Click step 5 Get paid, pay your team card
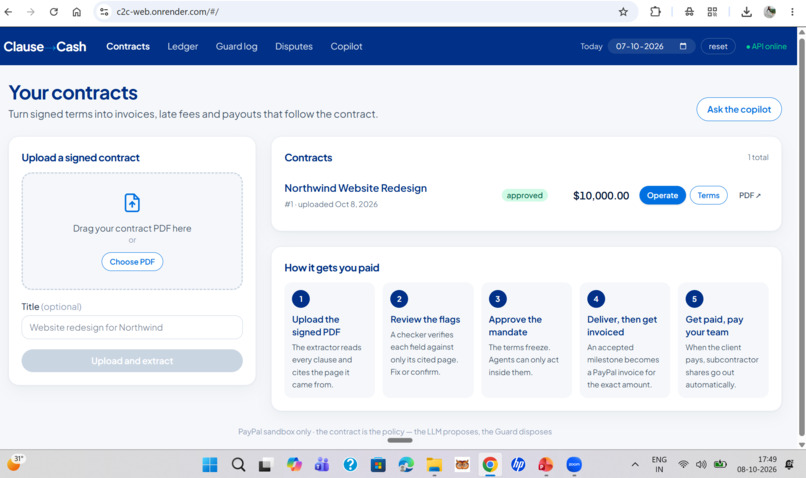This screenshot has width=806, height=478. (x=723, y=340)
